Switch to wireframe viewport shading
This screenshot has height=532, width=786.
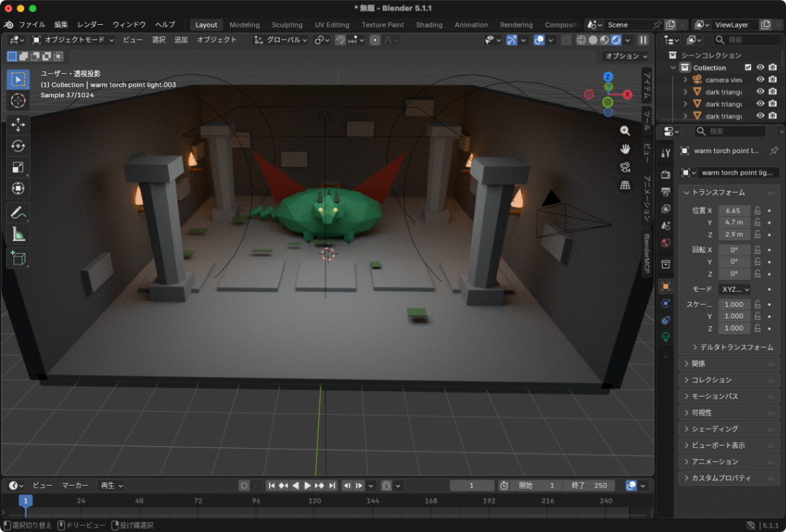point(581,40)
